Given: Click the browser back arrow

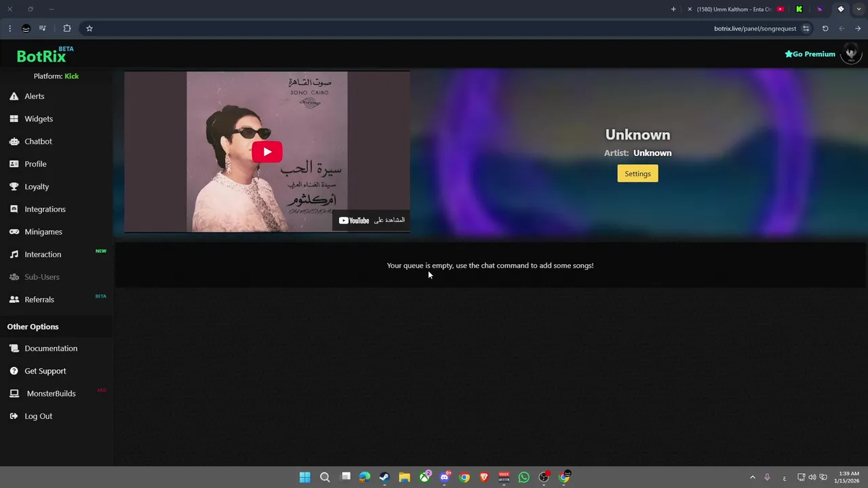Looking at the screenshot, I should point(842,28).
